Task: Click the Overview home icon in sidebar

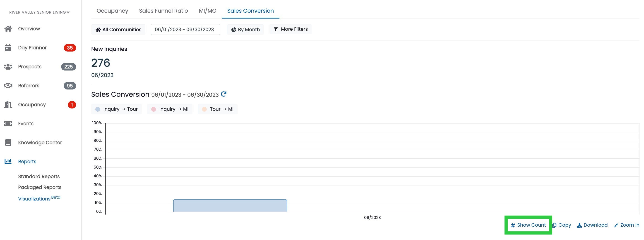Action: click(8, 29)
